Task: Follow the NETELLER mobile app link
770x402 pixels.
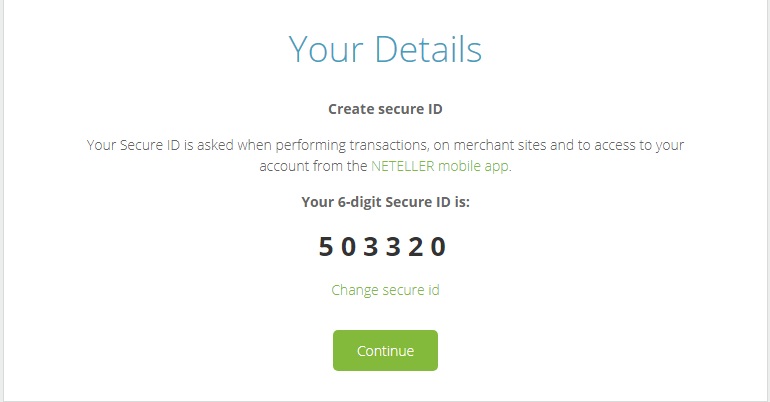Action: pos(441,167)
